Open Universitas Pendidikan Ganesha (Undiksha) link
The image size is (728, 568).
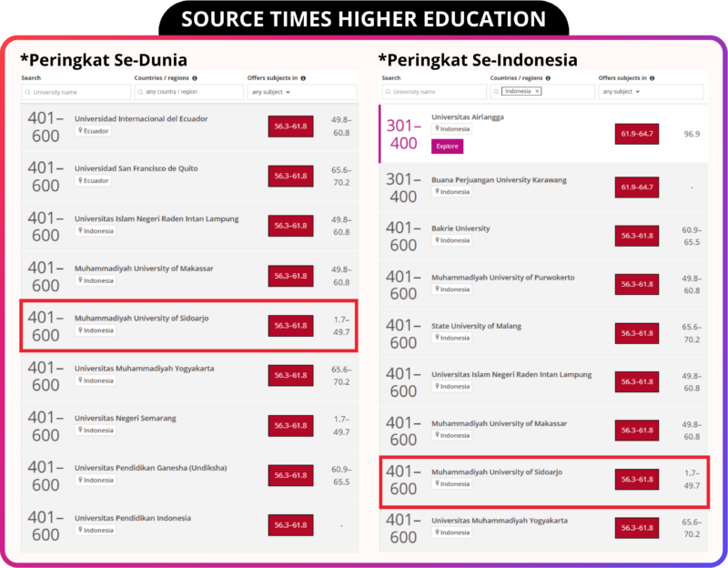coord(150,468)
